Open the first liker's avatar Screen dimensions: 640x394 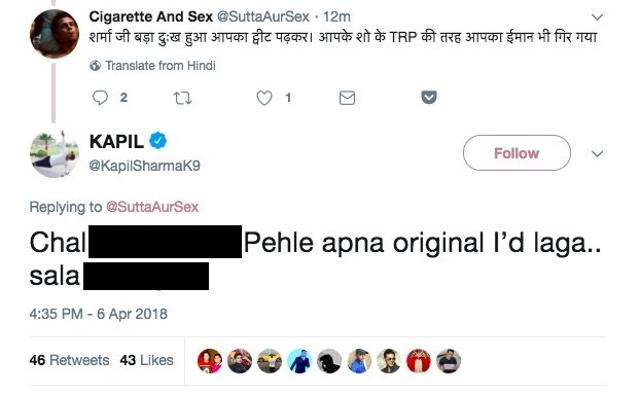click(210, 361)
